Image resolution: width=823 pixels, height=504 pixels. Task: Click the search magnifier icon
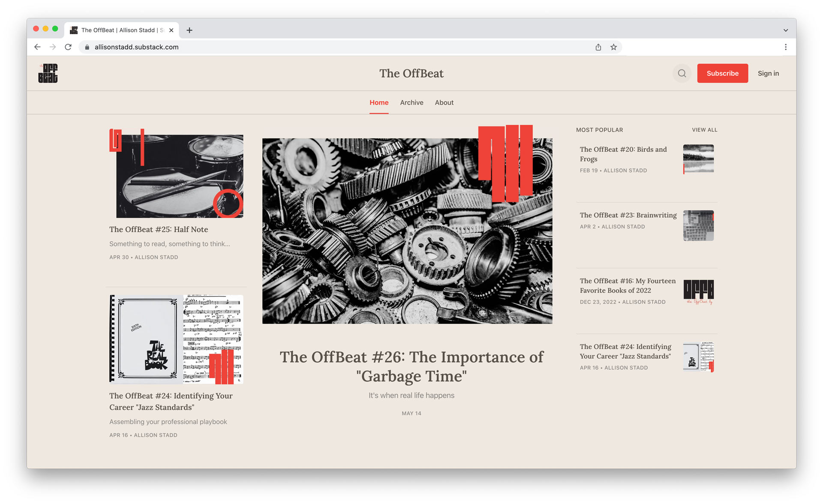(x=682, y=73)
